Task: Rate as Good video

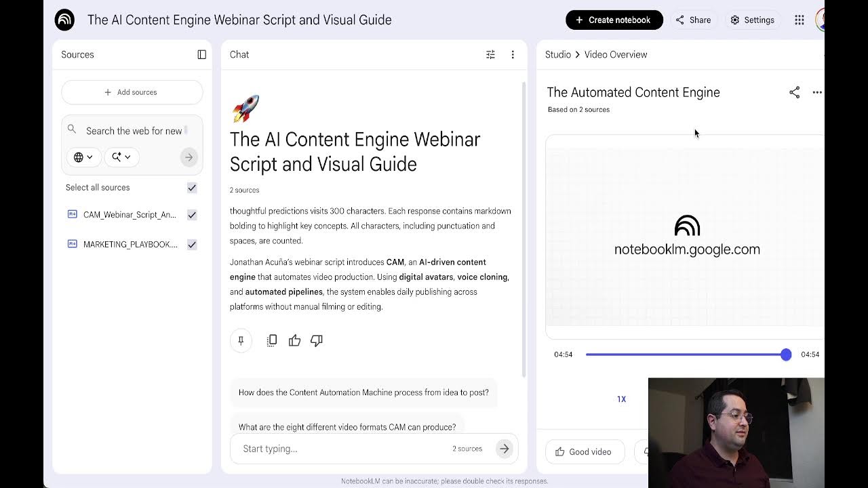Action: point(585,452)
